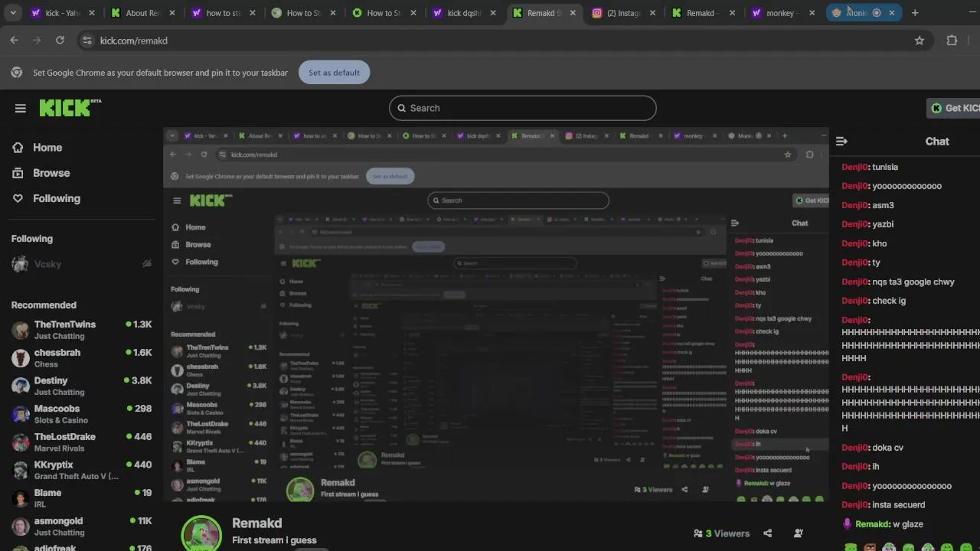
Task: Click the Kick search field
Action: tap(523, 108)
